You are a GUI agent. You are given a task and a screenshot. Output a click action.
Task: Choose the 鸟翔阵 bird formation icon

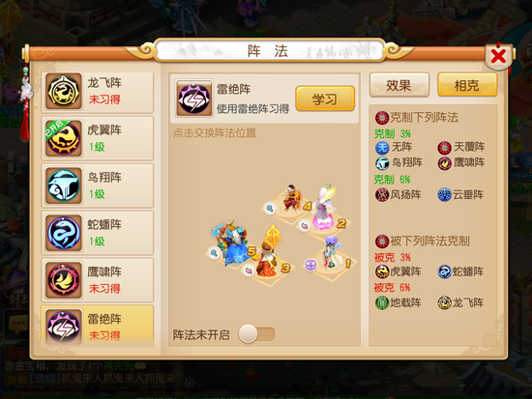click(x=64, y=185)
